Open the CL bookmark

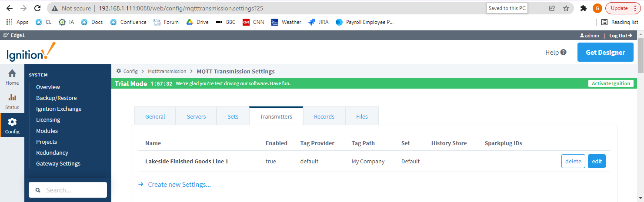pos(43,22)
